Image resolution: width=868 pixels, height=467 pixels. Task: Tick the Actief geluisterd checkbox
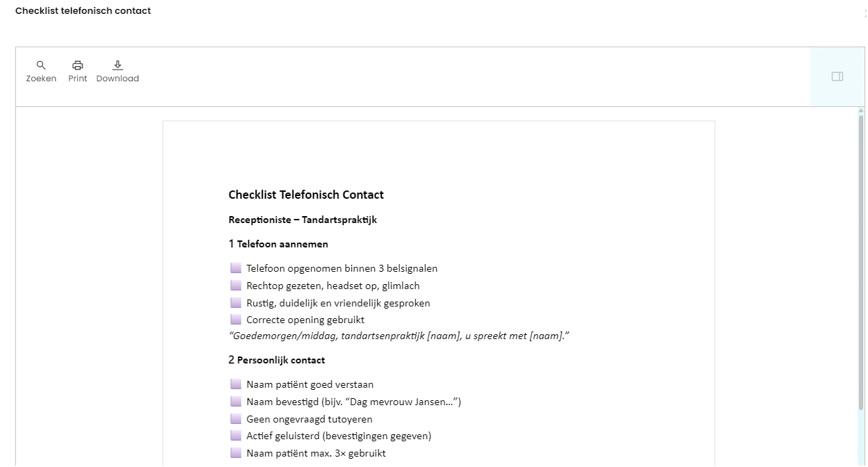235,436
